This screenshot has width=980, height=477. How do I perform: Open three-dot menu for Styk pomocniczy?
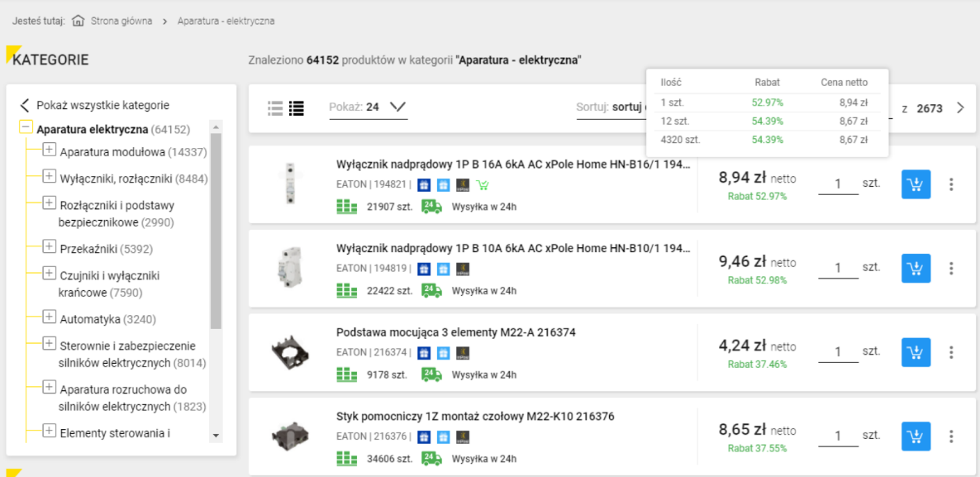click(951, 436)
